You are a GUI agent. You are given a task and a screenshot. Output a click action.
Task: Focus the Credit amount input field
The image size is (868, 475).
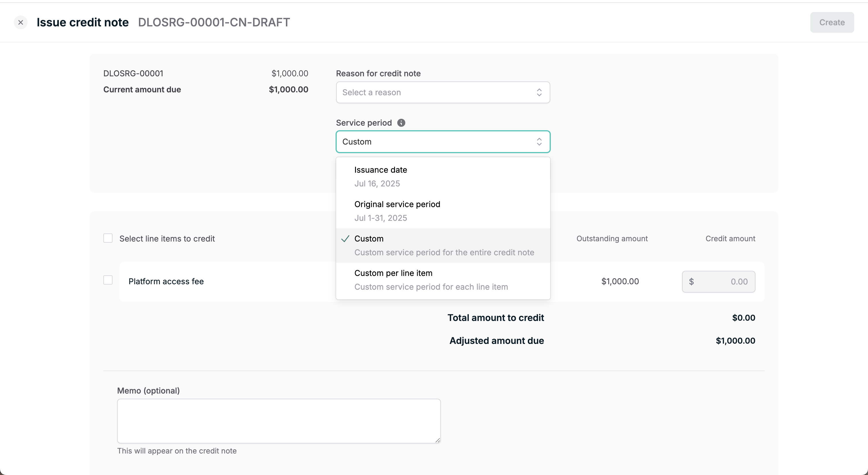point(718,281)
